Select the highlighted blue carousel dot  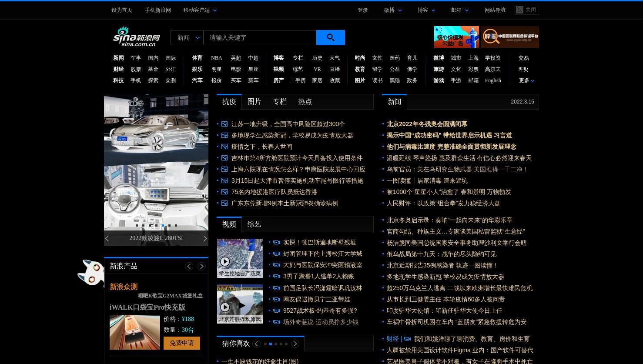163,226
